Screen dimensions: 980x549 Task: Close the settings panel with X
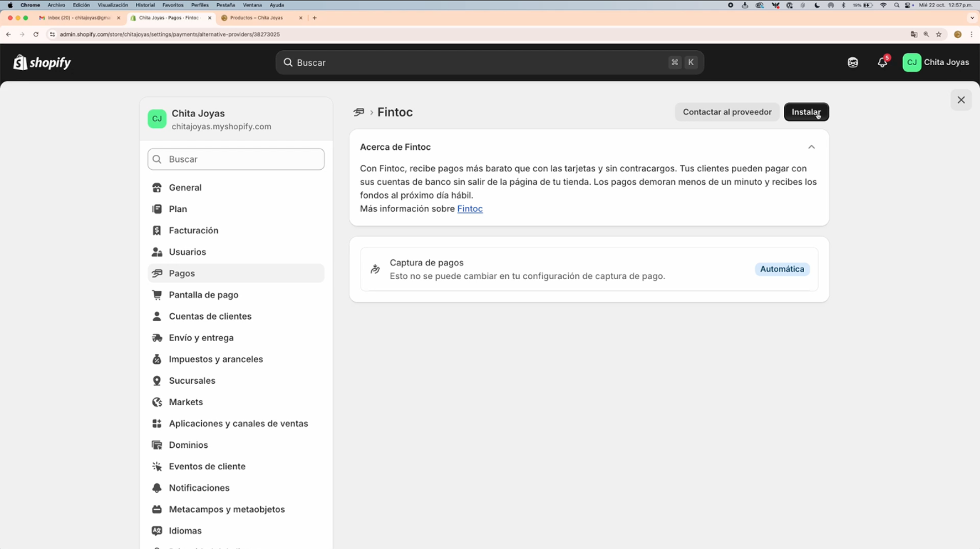[x=961, y=100]
